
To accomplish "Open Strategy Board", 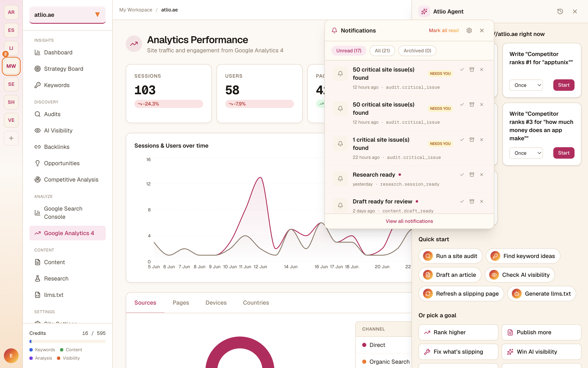I will (68, 69).
